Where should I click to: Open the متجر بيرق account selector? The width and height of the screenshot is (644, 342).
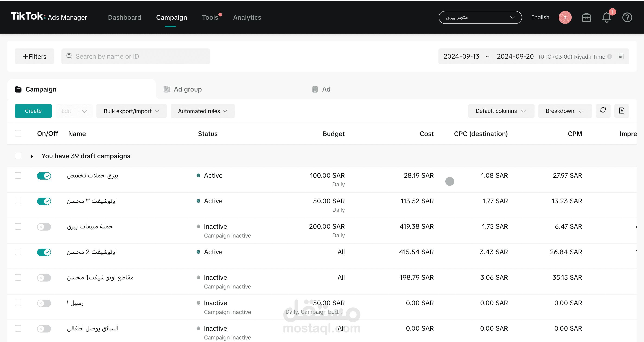click(x=480, y=17)
